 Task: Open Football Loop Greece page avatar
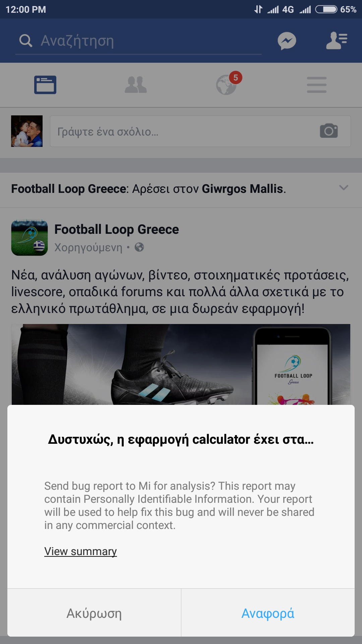[29, 237]
